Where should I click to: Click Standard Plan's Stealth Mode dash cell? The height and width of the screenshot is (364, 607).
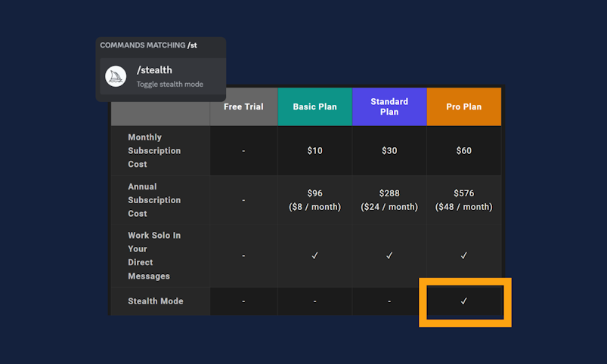coord(389,301)
